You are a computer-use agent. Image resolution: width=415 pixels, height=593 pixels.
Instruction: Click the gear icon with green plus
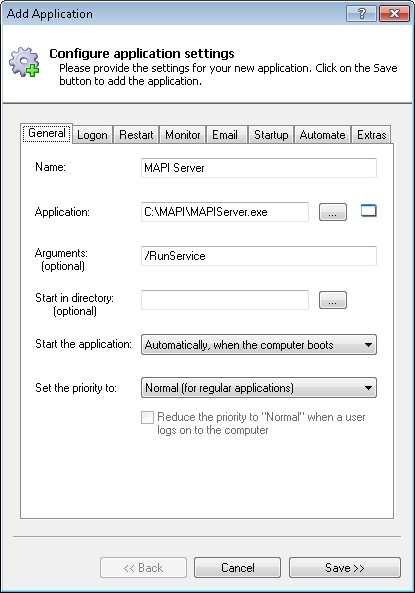pyautogui.click(x=25, y=62)
